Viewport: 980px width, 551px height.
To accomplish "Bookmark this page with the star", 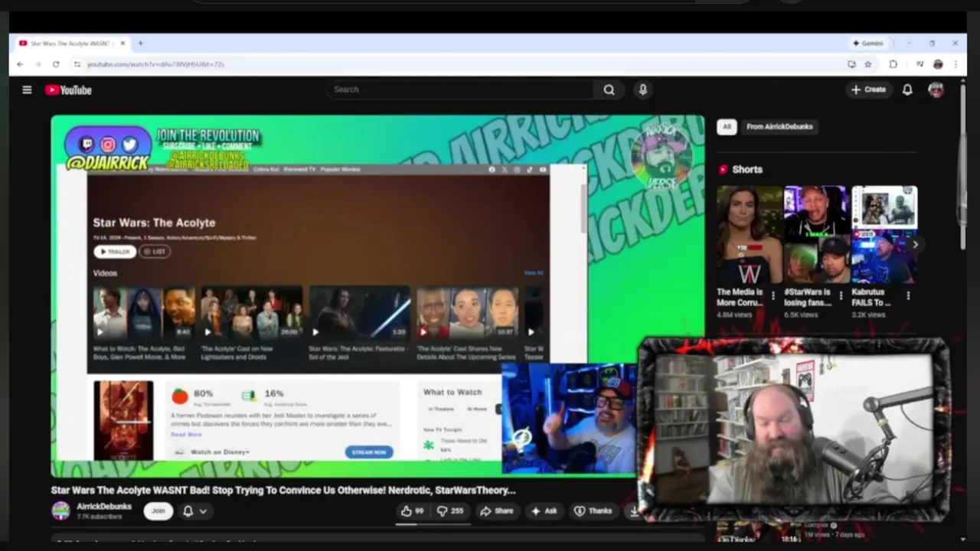I will coord(867,64).
